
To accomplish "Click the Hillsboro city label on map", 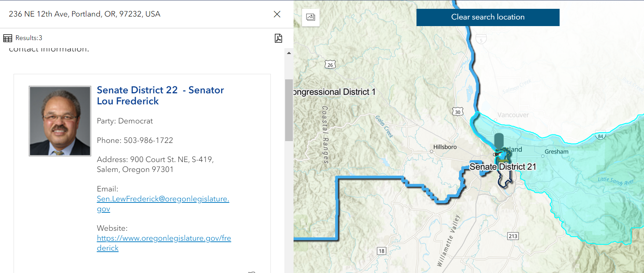I will (x=445, y=147).
